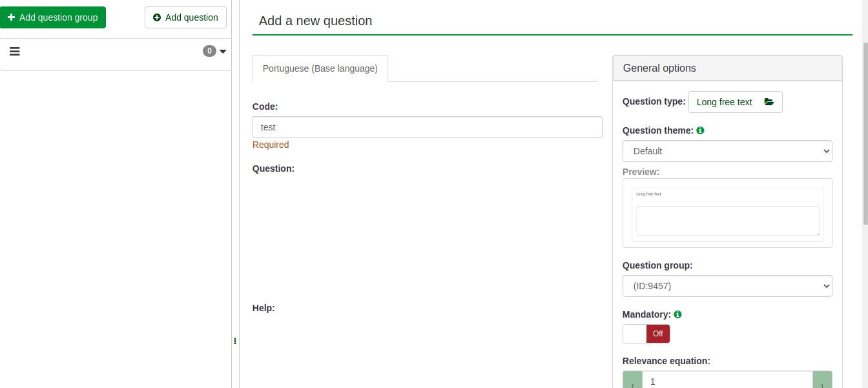Click the right brace on Relevance equation
The height and width of the screenshot is (388, 868).
[822, 382]
